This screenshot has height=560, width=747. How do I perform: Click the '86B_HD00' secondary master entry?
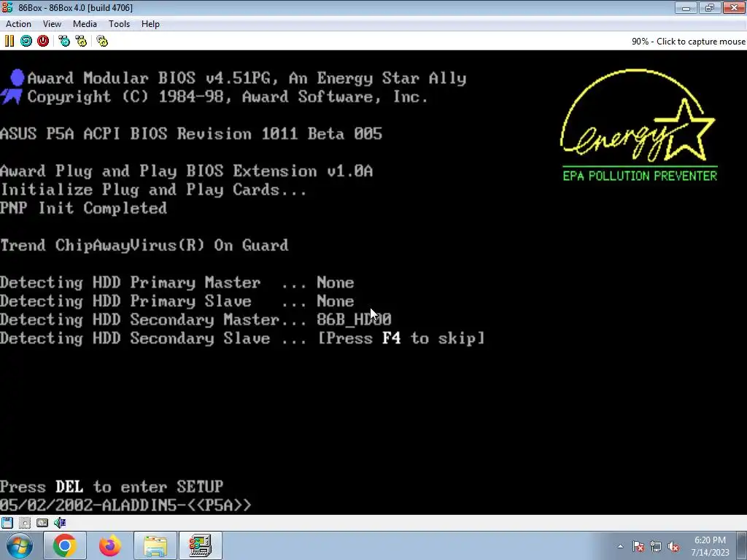pyautogui.click(x=354, y=319)
